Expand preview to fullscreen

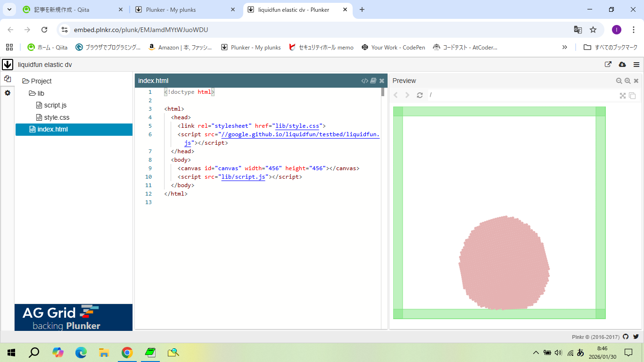tap(623, 95)
